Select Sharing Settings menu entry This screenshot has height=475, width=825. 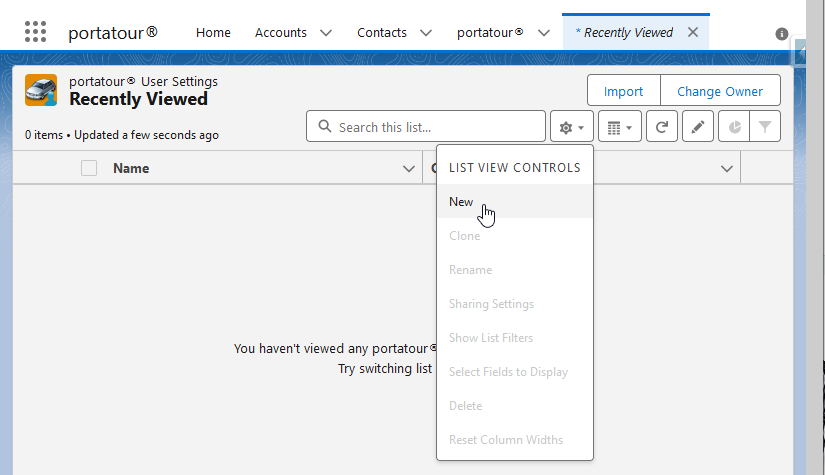coord(515,304)
